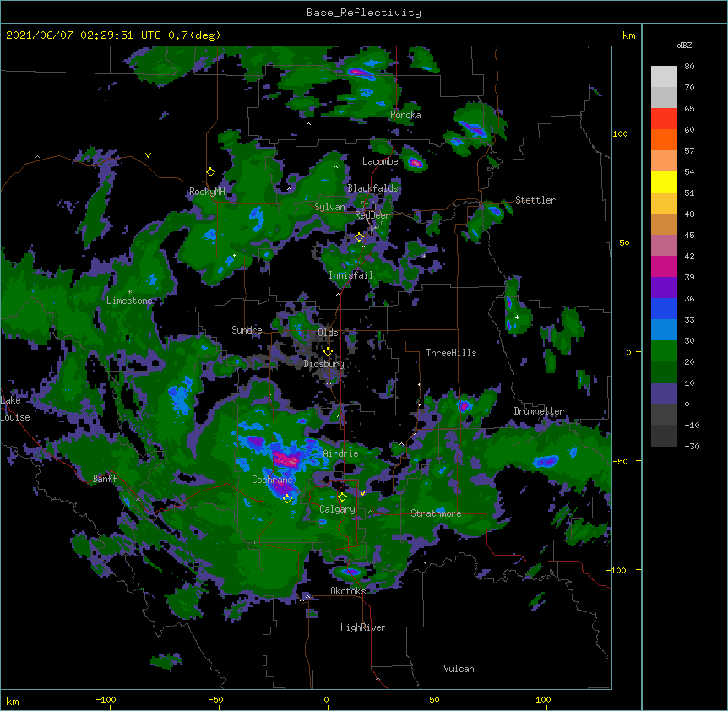The height and width of the screenshot is (711, 728).
Task: Select the Lacombe label
Action: coord(380,161)
